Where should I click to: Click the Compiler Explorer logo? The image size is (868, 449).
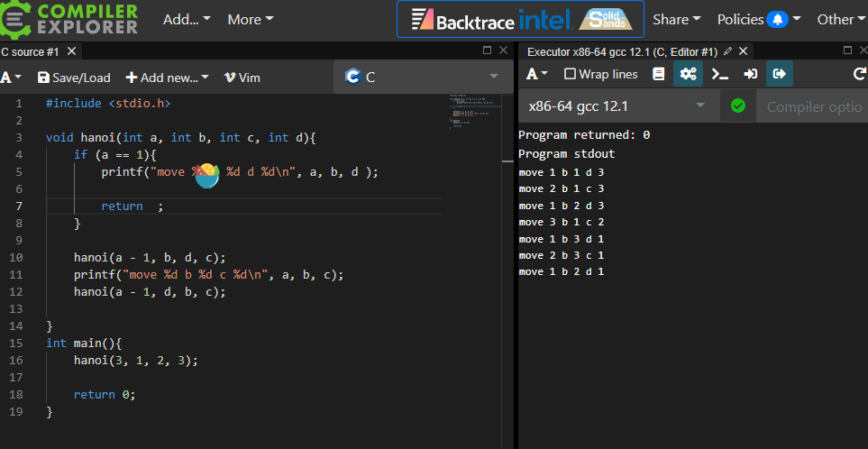pos(74,19)
